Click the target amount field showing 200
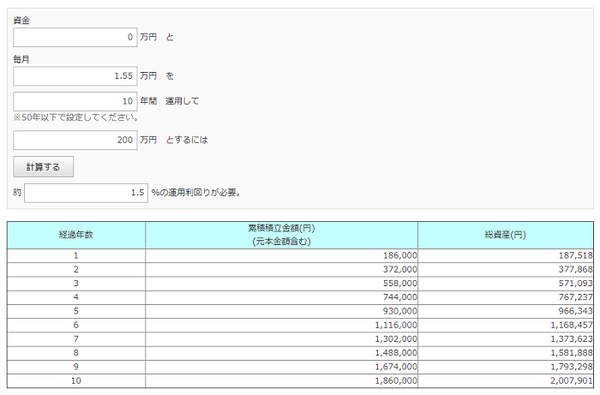This screenshot has height=395, width=600. point(75,140)
